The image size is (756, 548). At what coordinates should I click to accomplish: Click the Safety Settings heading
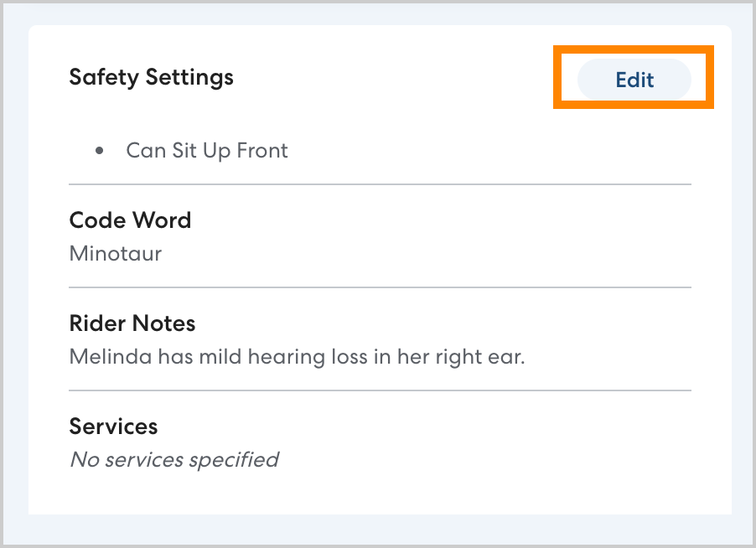pyautogui.click(x=151, y=77)
